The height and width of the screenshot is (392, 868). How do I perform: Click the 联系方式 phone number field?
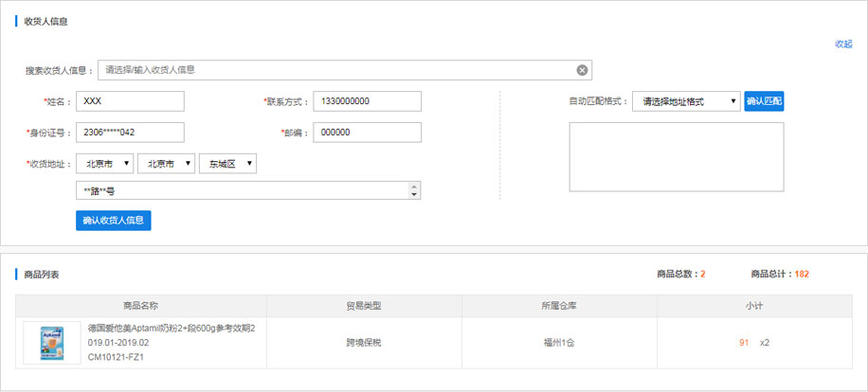[367, 101]
